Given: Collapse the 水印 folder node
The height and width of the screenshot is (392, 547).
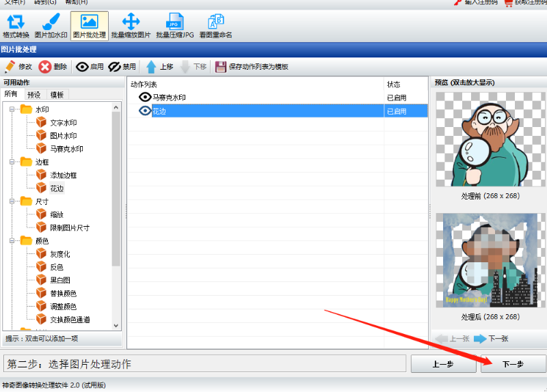Looking at the screenshot, I should tap(12, 109).
